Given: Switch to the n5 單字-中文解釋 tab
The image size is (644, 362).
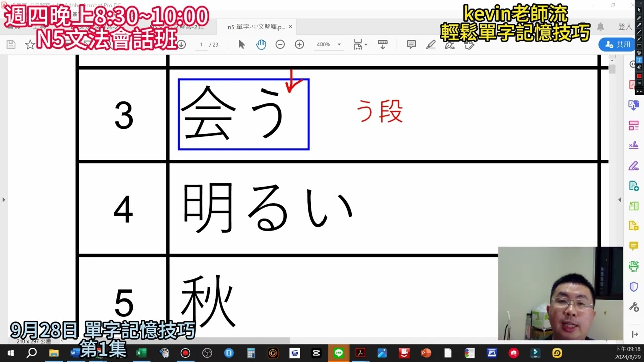Looking at the screenshot, I should coord(256,27).
